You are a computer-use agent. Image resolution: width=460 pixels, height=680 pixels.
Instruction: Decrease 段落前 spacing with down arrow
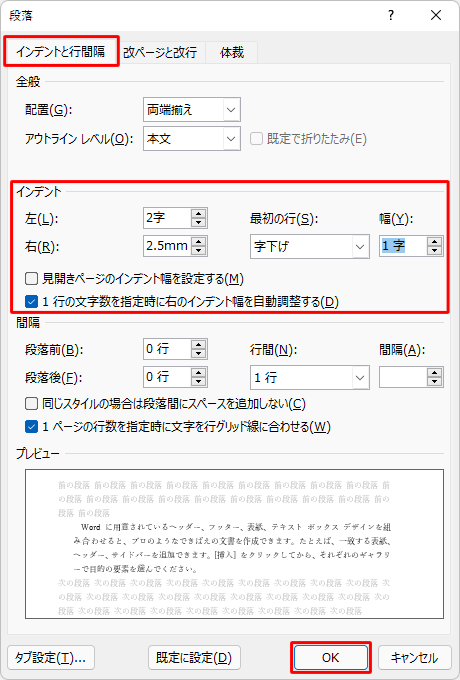pyautogui.click(x=199, y=354)
